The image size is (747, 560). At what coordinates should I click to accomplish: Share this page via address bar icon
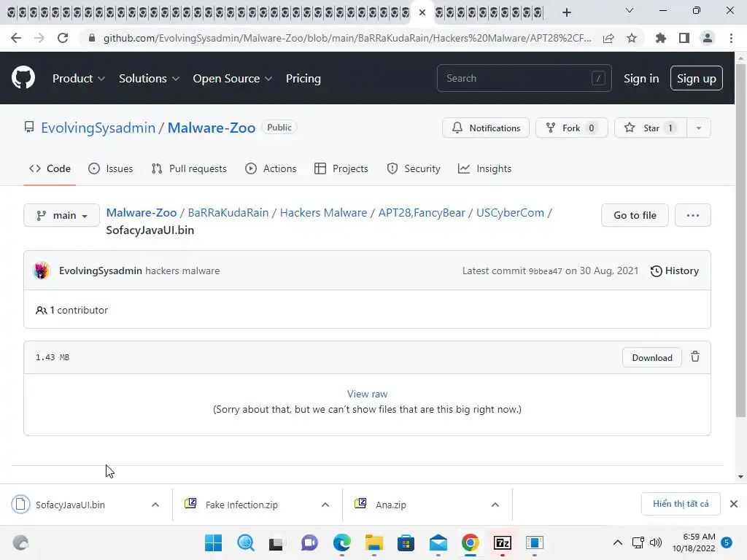[608, 38]
